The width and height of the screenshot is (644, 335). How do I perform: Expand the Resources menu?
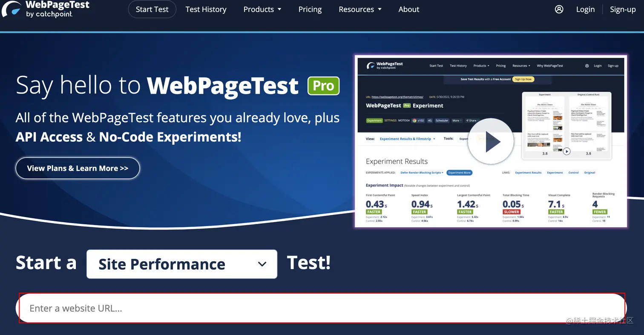coord(360,9)
